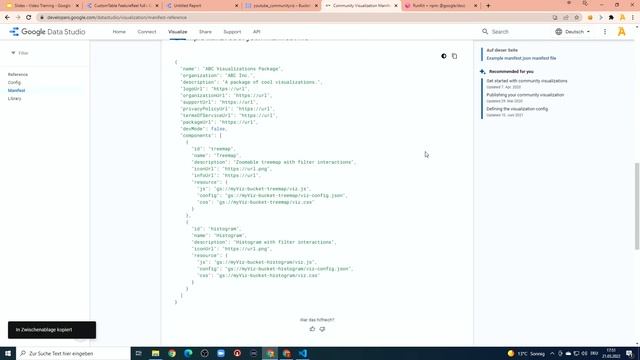640x360 pixels.
Task: Go to Example manifest.json manifest file section
Action: point(521,58)
